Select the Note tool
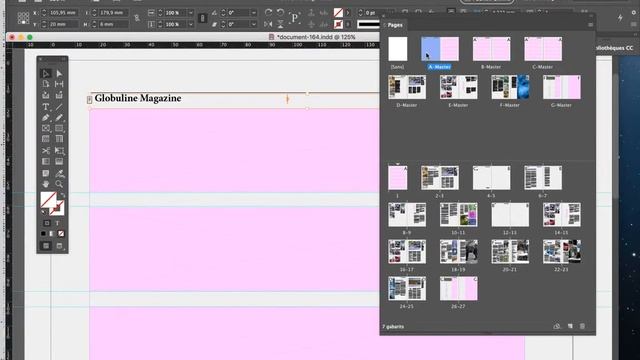Screen dimensions: 640x360 [x=46, y=173]
